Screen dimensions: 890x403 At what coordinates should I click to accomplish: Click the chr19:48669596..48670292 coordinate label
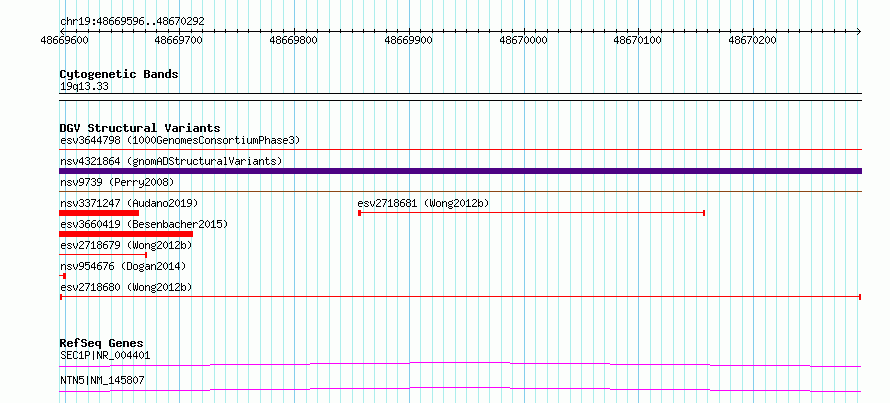click(132, 21)
